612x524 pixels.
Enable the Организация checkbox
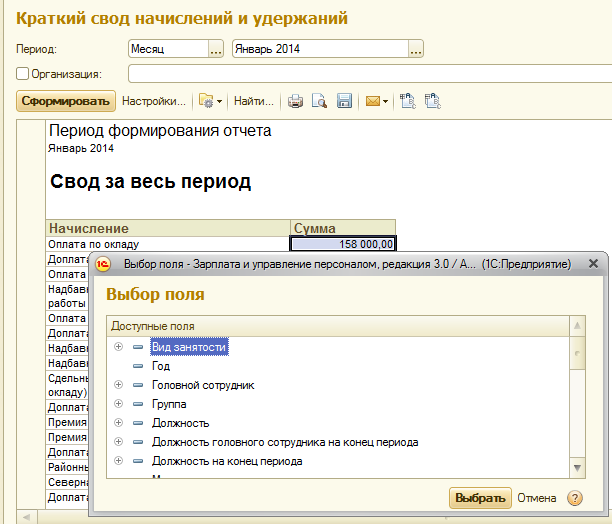pos(22,73)
